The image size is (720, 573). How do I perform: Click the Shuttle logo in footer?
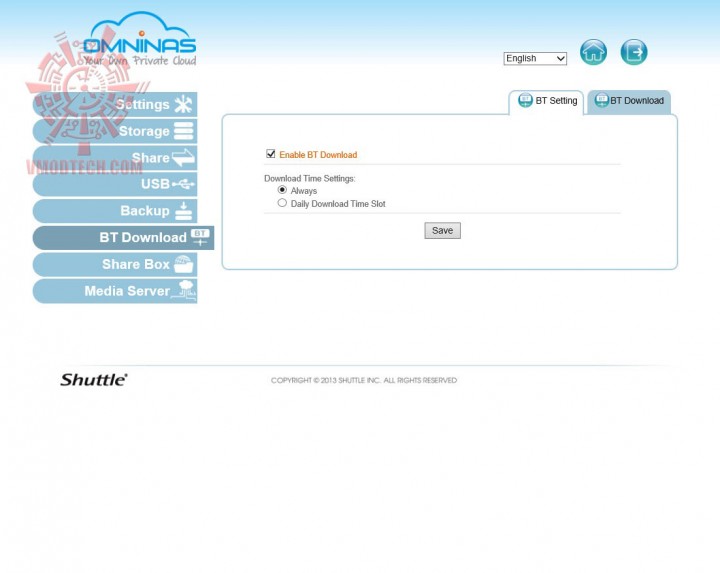coord(94,380)
